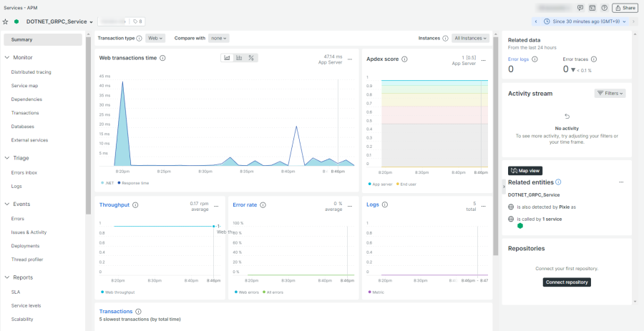Open Web transactions time chart options menu
Image resolution: width=644 pixels, height=331 pixels.
click(x=350, y=59)
